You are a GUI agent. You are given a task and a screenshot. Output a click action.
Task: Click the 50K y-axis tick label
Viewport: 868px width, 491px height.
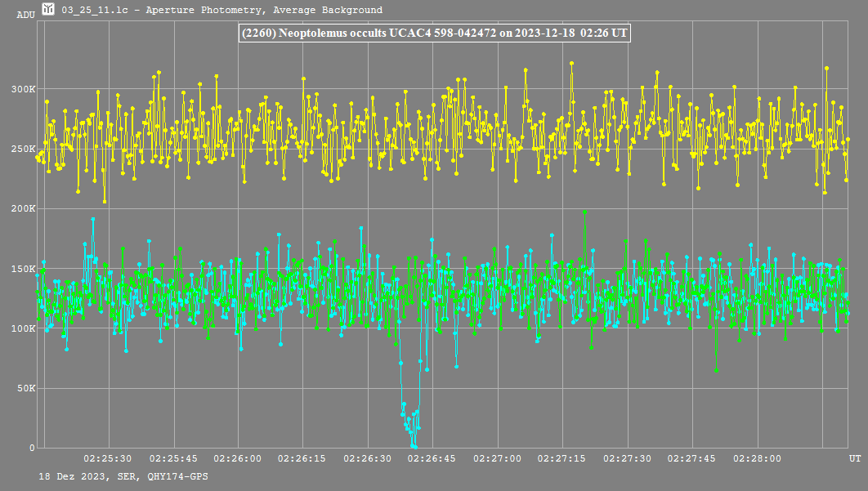[26, 388]
